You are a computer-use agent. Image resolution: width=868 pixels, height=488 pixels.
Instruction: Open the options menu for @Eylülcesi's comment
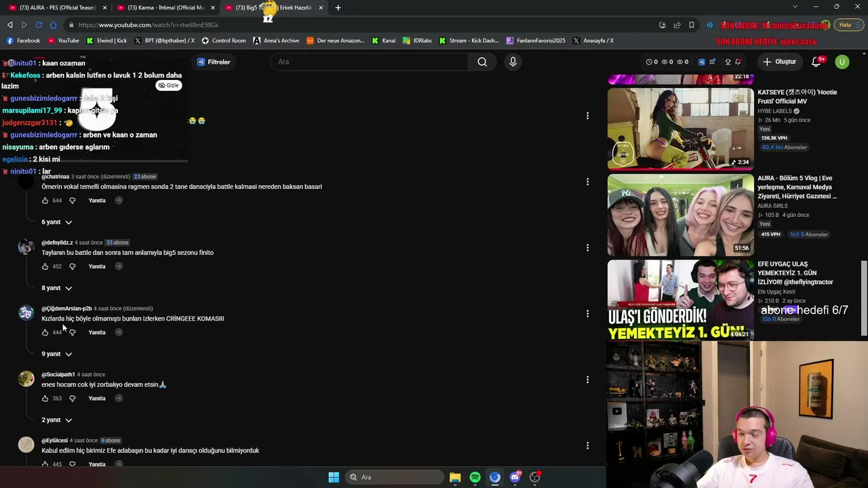[587, 445]
